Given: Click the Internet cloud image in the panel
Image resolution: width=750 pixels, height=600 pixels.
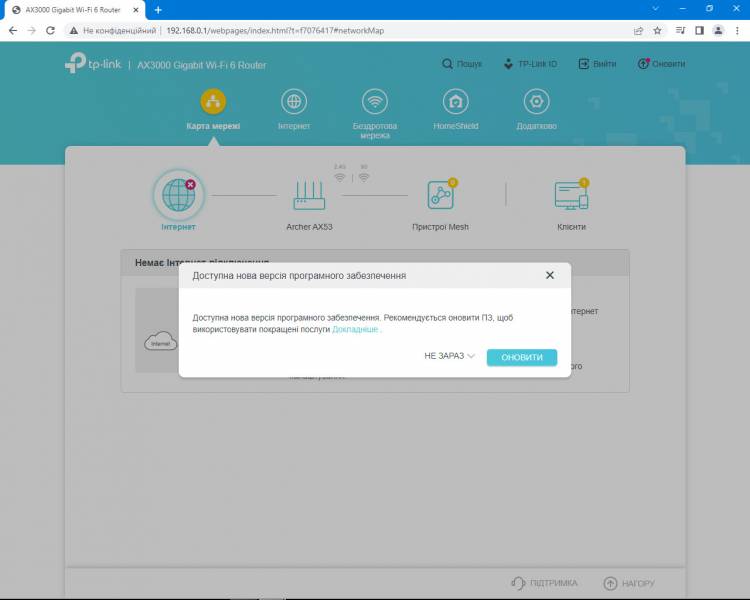Looking at the screenshot, I should point(161,341).
